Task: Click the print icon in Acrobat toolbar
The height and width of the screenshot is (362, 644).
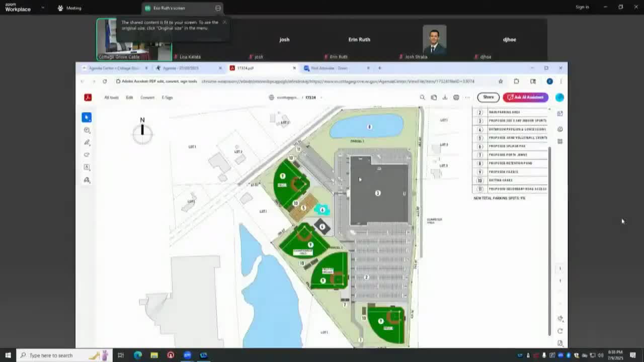Action: point(456,98)
